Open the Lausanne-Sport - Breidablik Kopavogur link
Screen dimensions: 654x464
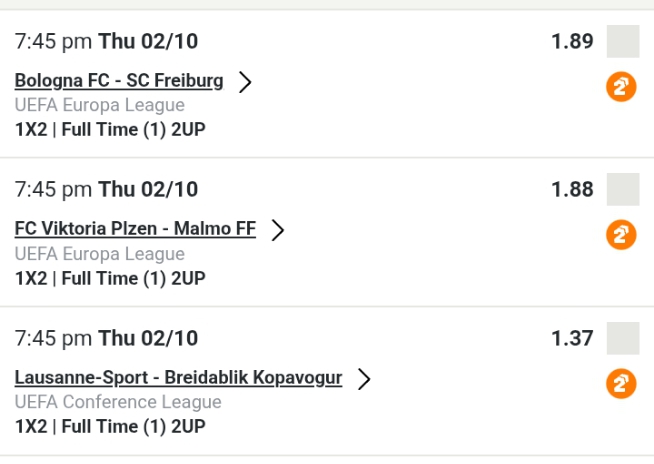178,378
